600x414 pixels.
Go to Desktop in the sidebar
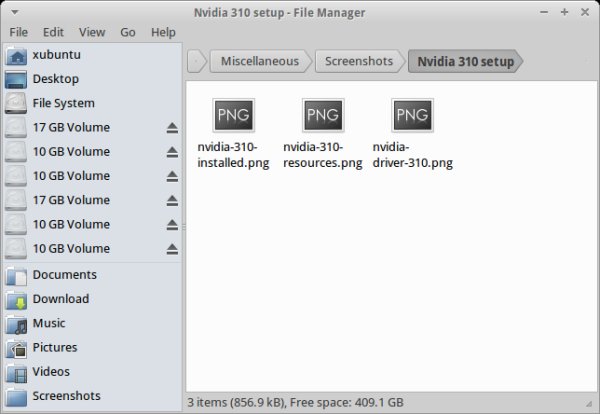click(x=92, y=79)
